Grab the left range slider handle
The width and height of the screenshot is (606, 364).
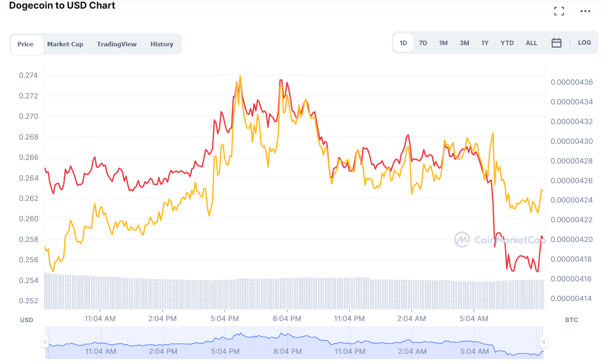(x=45, y=341)
